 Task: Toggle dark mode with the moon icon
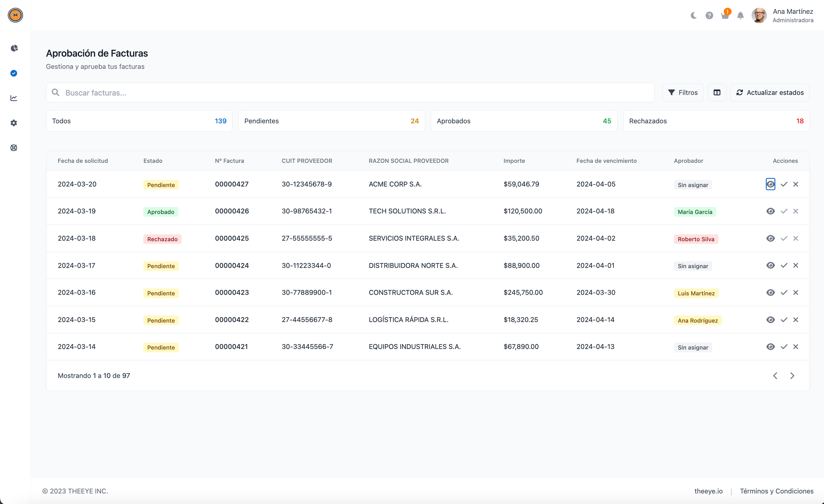(x=693, y=16)
